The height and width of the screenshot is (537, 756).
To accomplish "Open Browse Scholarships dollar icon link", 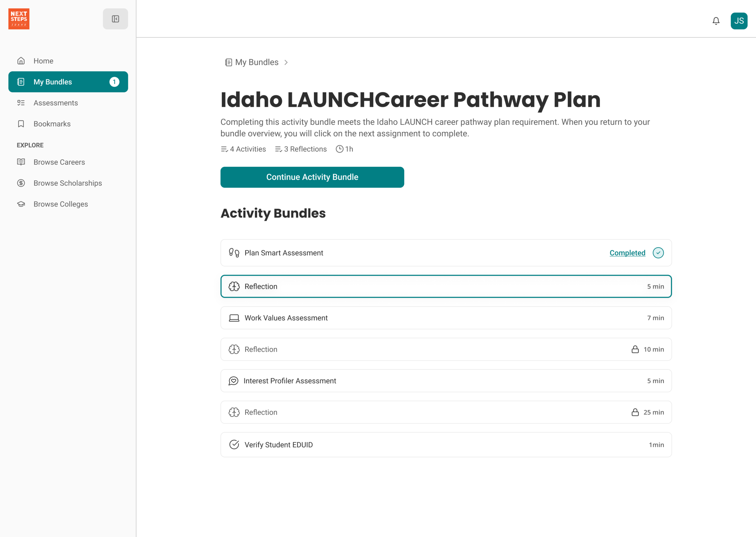I will [x=21, y=183].
